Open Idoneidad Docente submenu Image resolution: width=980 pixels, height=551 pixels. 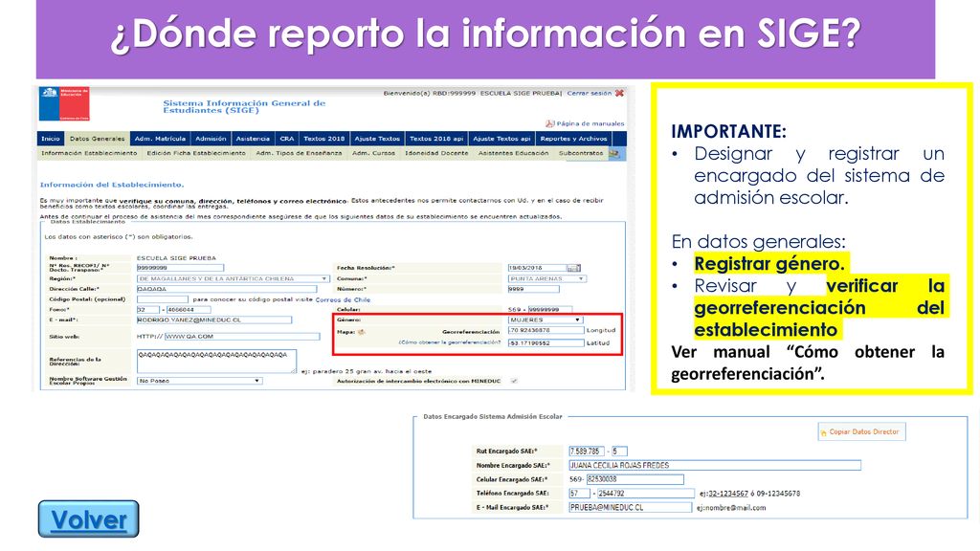tap(436, 153)
